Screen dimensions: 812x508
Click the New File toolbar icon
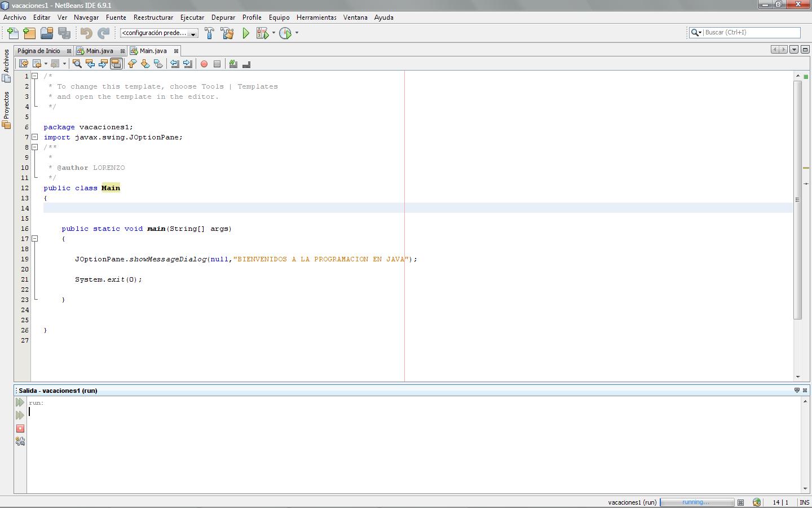(12, 33)
